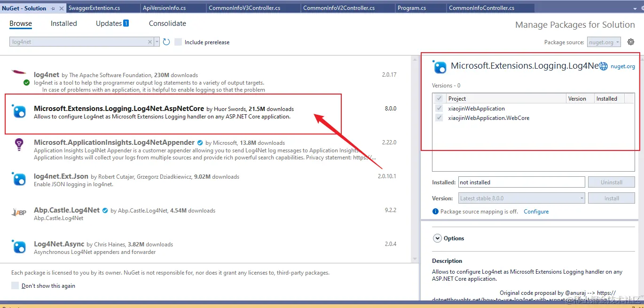Click the log4net version 2.0.17 label
The width and height of the screenshot is (644, 308).
[389, 74]
